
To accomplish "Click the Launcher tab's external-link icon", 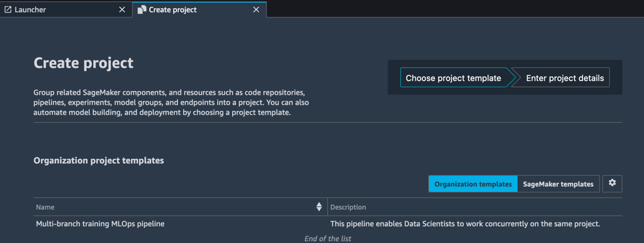I will [8, 10].
